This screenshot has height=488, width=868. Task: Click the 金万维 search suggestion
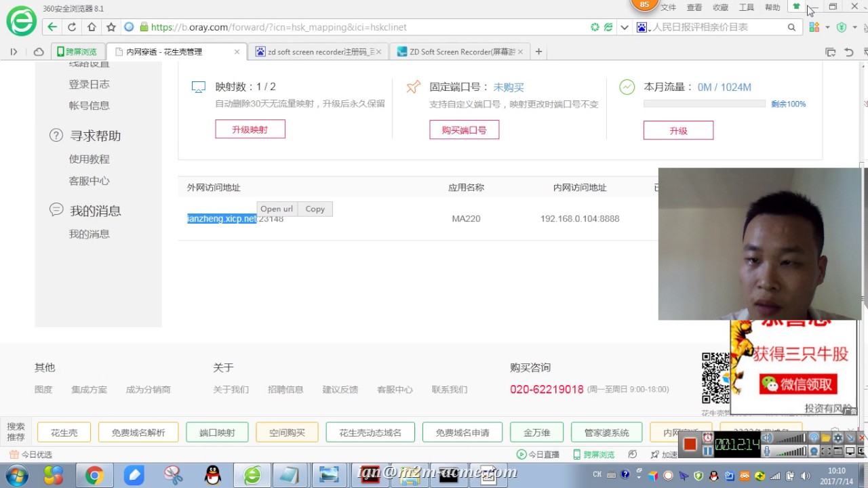point(536,432)
